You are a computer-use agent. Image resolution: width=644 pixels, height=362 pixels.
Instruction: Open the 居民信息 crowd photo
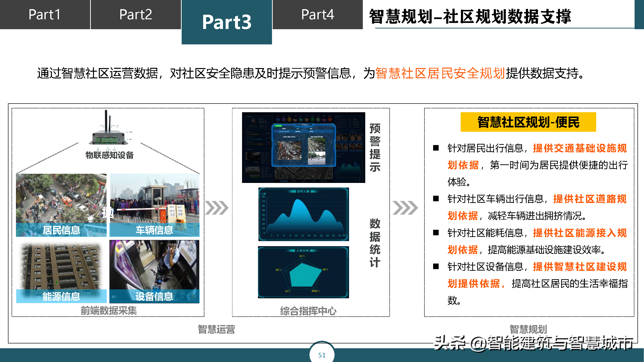pos(61,205)
